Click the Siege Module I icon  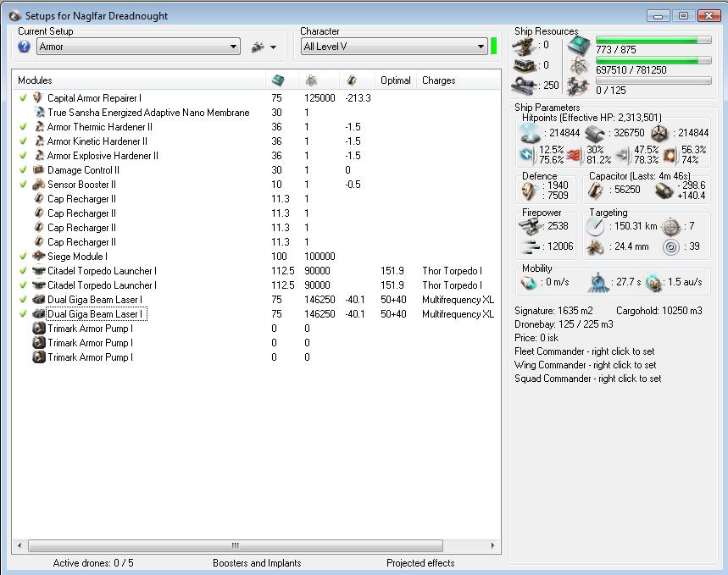(38, 257)
